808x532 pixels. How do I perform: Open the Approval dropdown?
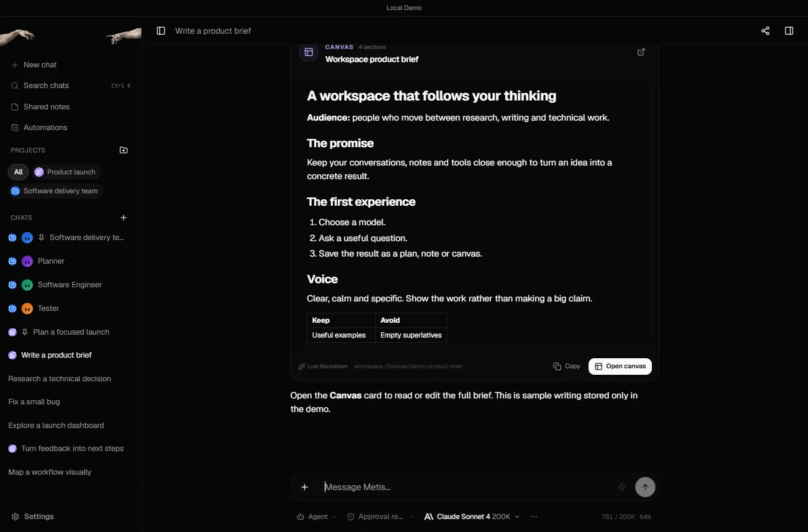tap(380, 517)
